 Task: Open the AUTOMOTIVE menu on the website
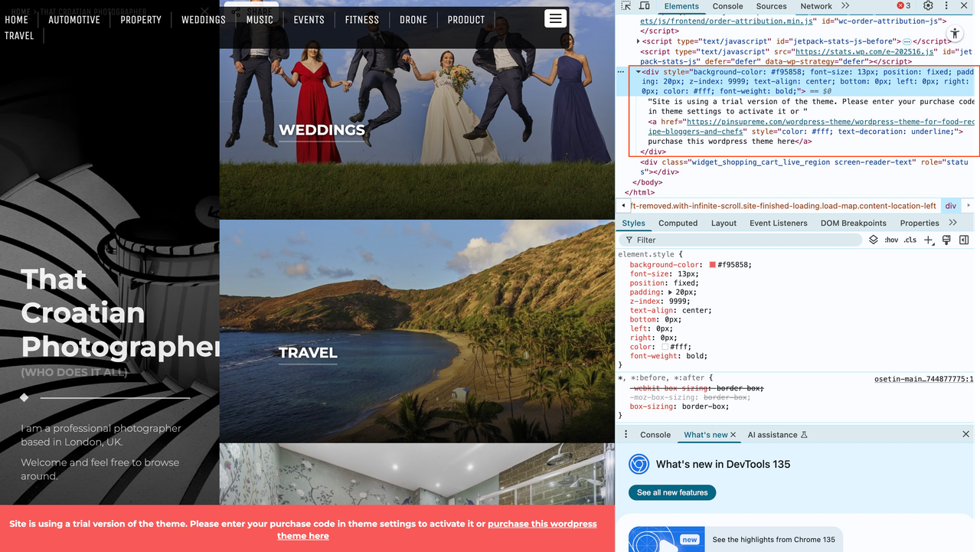(x=74, y=19)
